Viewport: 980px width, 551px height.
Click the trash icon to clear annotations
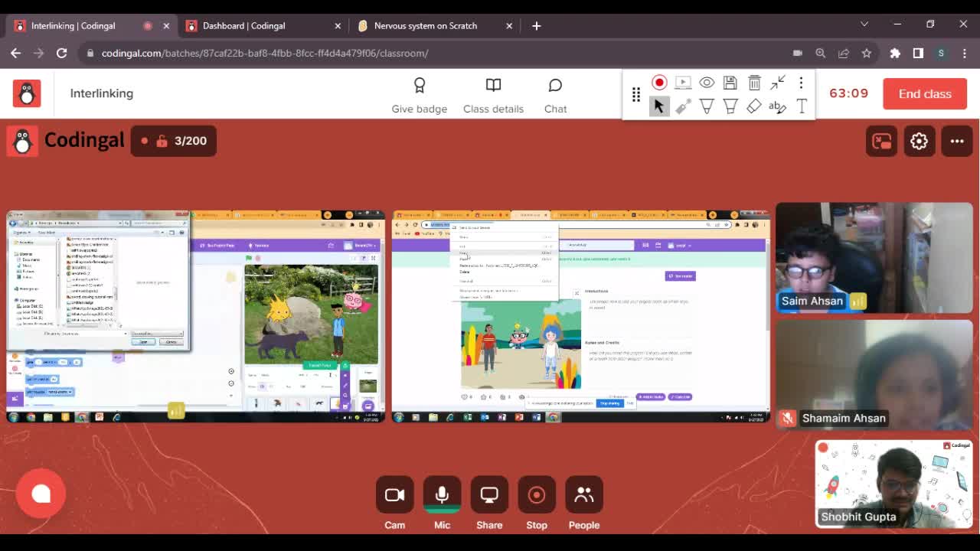pos(754,83)
